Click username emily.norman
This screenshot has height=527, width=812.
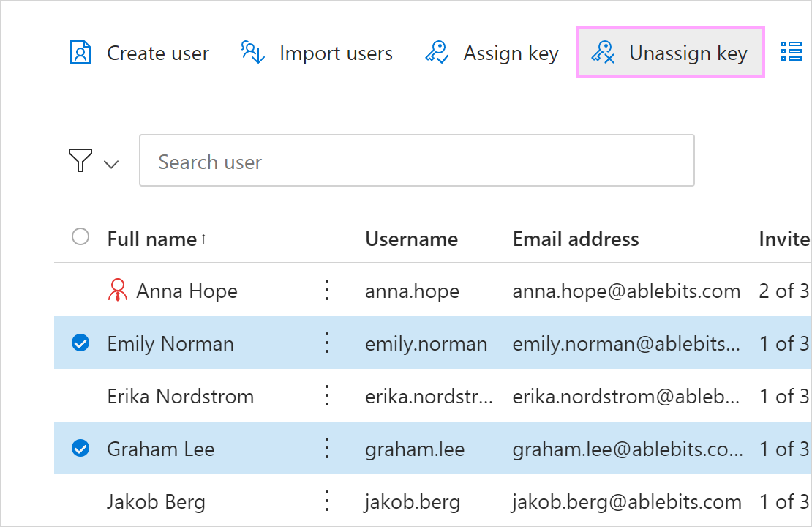coord(426,344)
